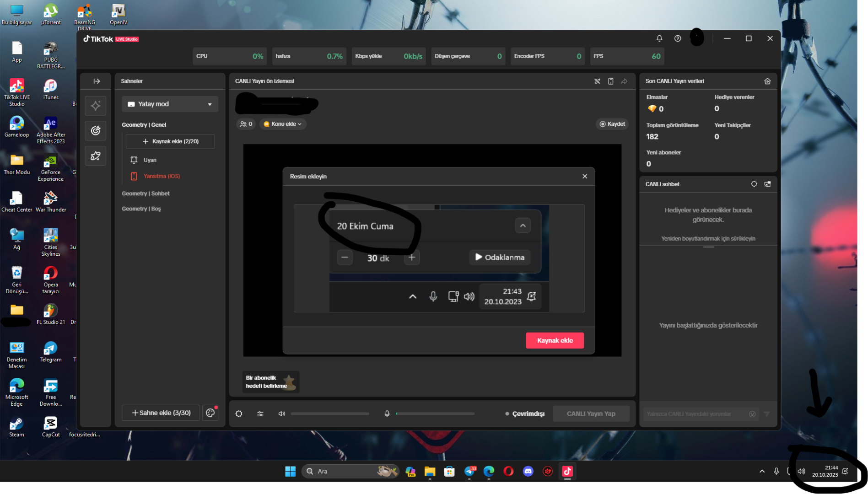Open Microsoft Edge from the taskbar
The height and width of the screenshot is (494, 868).
point(489,471)
